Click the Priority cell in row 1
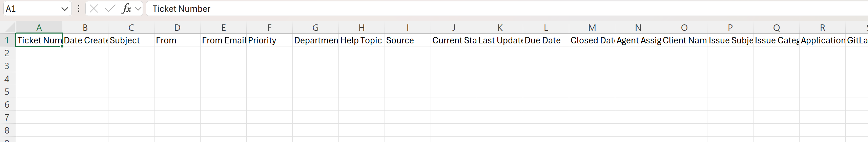Viewport: 868px width, 142px height. click(x=269, y=40)
